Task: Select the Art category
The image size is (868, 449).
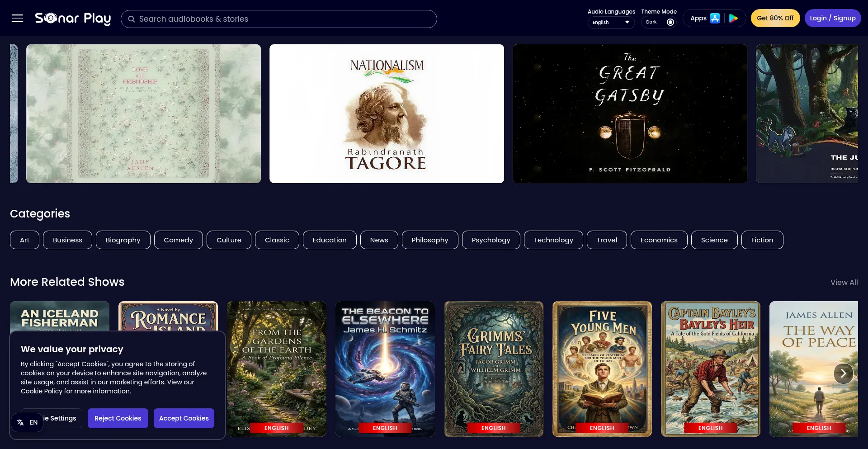Action: point(24,240)
